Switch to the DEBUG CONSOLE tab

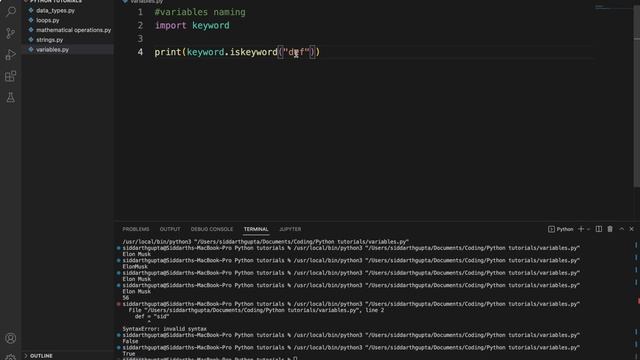point(212,229)
